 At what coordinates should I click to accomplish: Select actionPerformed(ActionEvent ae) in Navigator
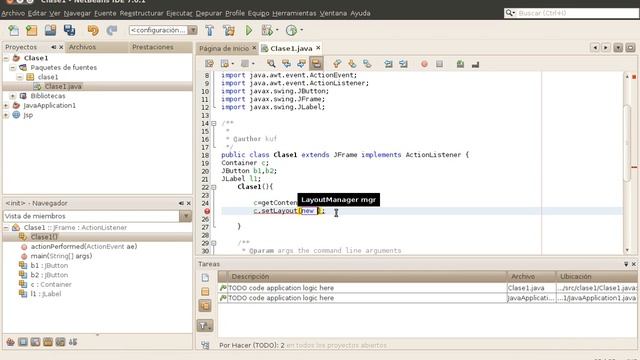point(84,247)
